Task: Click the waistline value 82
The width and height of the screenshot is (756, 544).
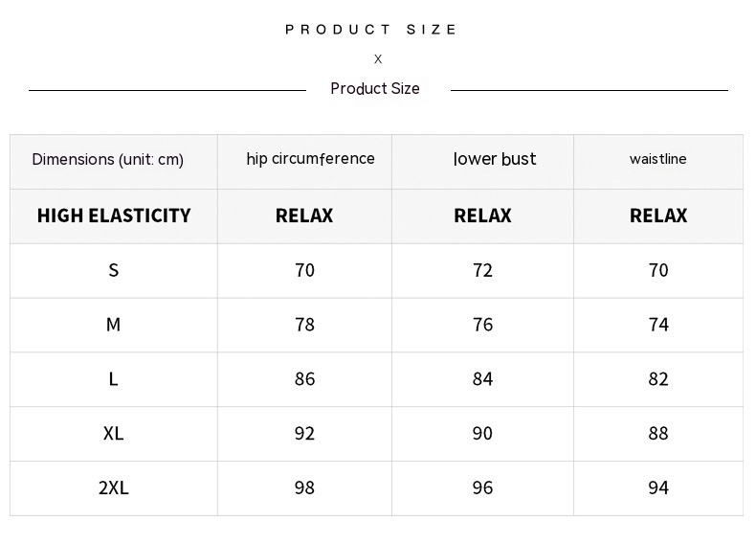Action: click(x=657, y=379)
